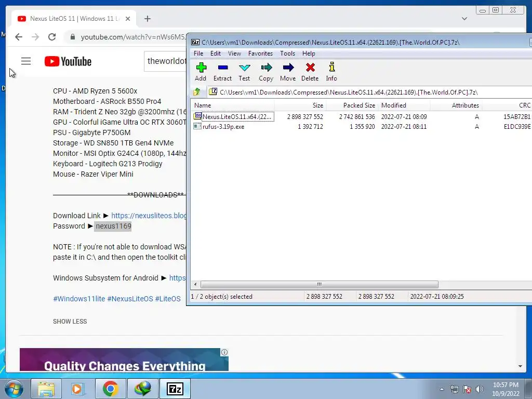Sort files by the Name column header
This screenshot has width=532, height=399.
[232, 105]
